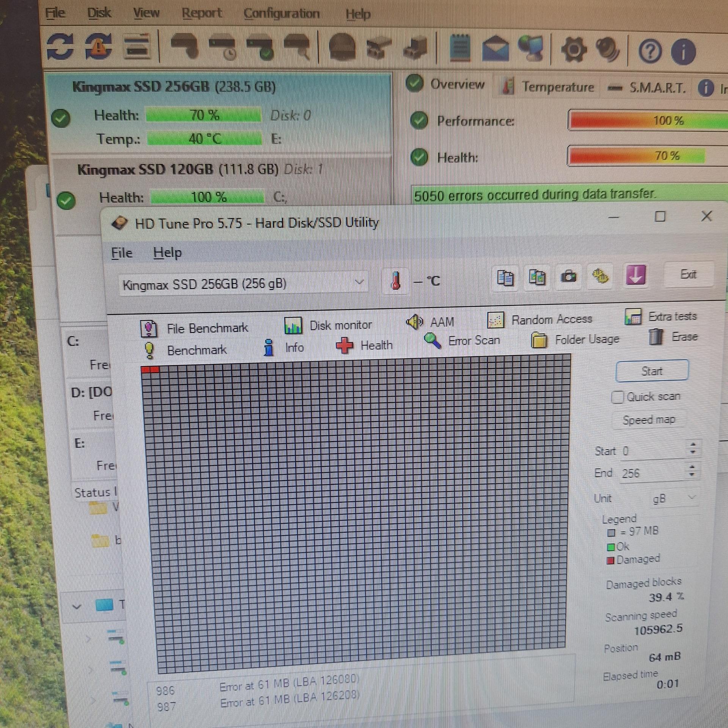Open the View menu

click(x=146, y=14)
